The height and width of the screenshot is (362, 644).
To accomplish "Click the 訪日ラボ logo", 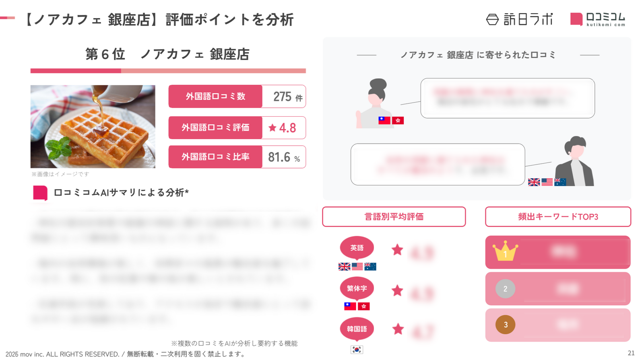I will pos(519,19).
